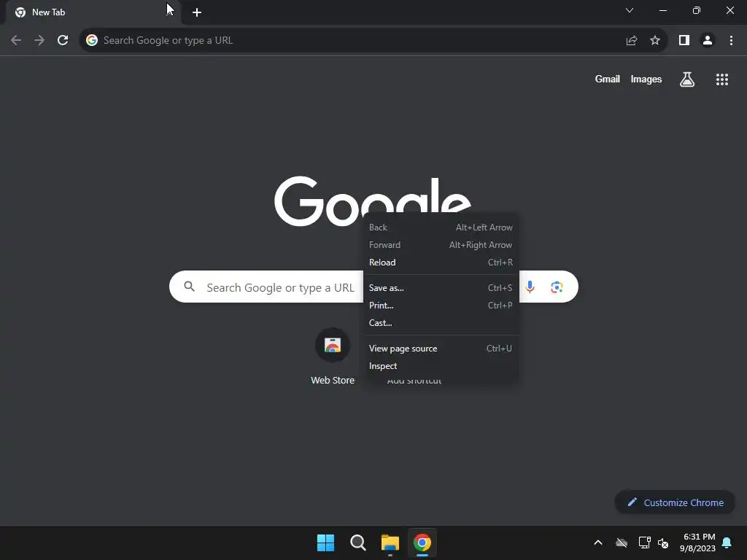Click the network display icon in tray

pyautogui.click(x=645, y=542)
